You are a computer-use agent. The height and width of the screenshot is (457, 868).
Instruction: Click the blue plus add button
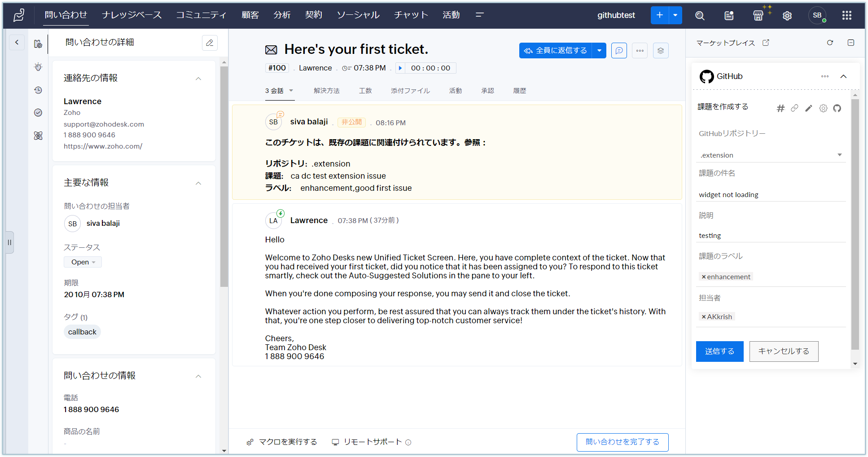[660, 15]
